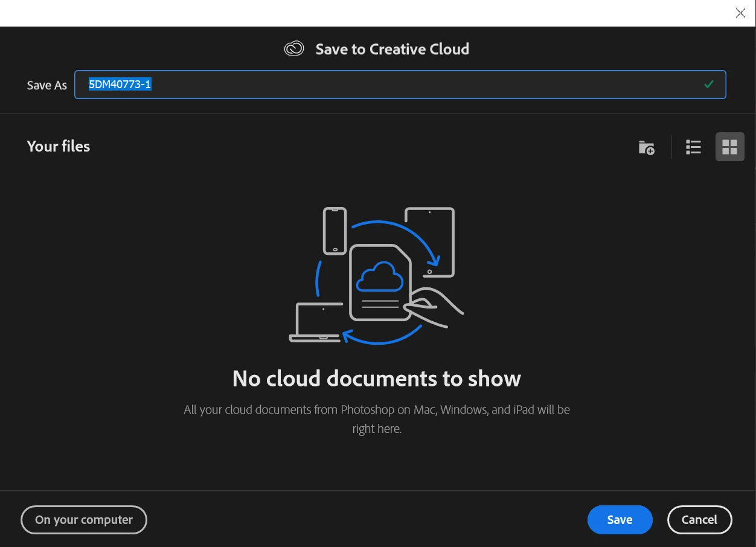
Task: Click the 'Your files' heading
Action: [59, 146]
